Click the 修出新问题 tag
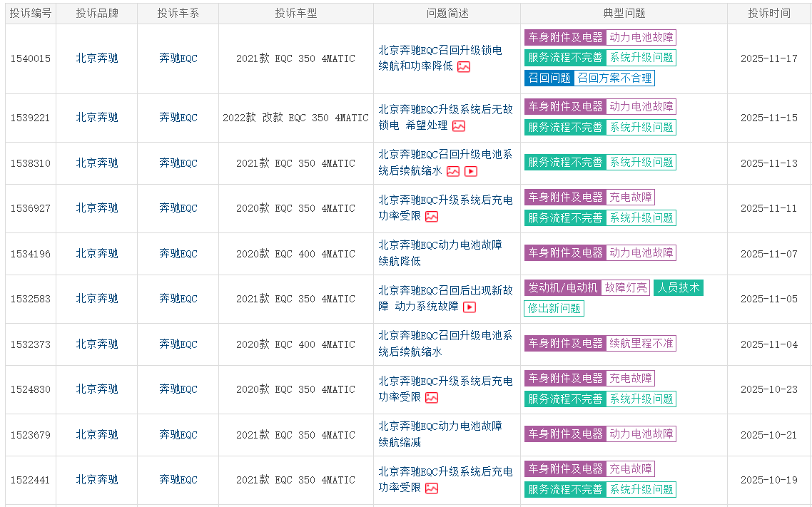The image size is (812, 507). (x=554, y=308)
